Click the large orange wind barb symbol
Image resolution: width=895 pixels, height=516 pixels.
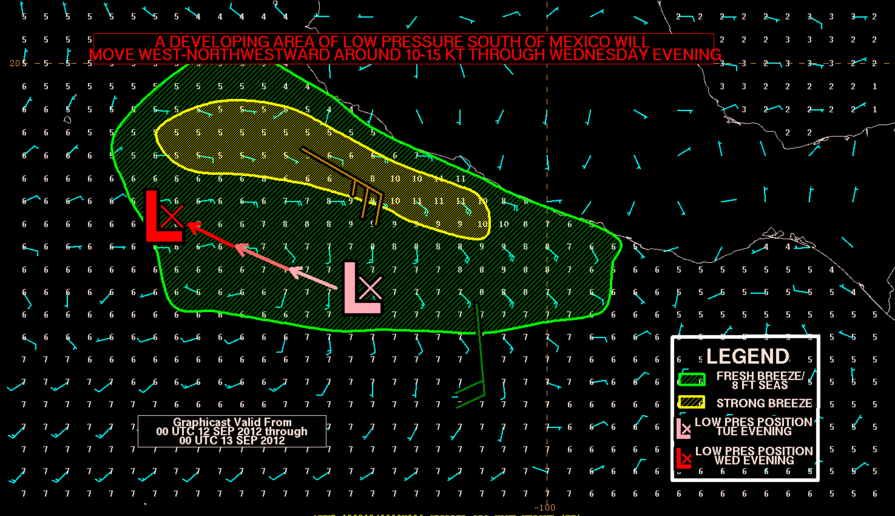(x=342, y=186)
